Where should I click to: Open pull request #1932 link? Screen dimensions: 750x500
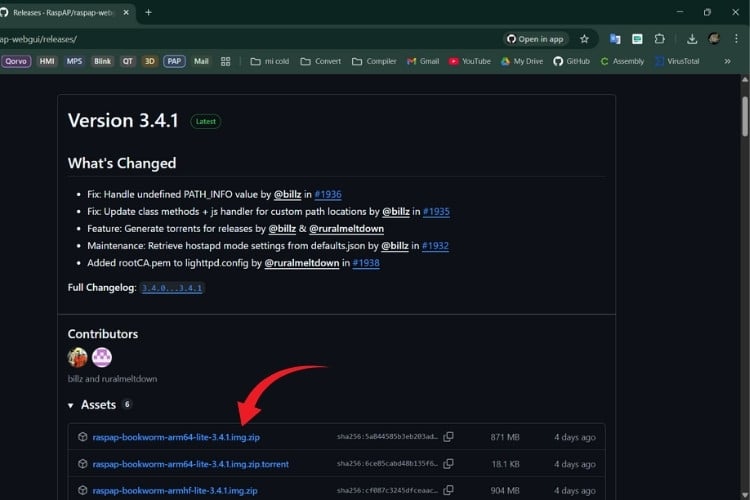point(435,246)
